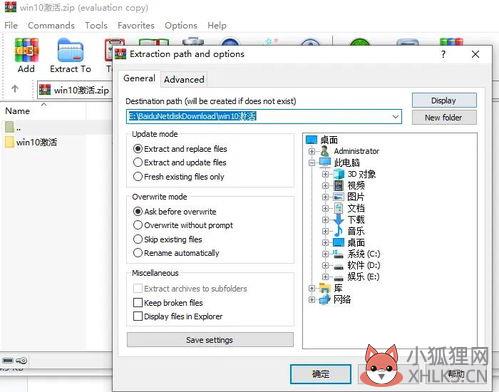The image size is (499, 392).
Task: Select the 3D 对象 folder icon
Action: (x=339, y=174)
